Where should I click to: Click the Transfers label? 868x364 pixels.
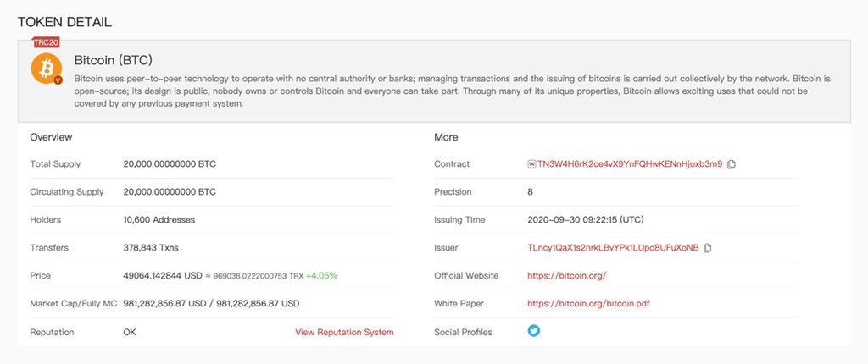(49, 247)
